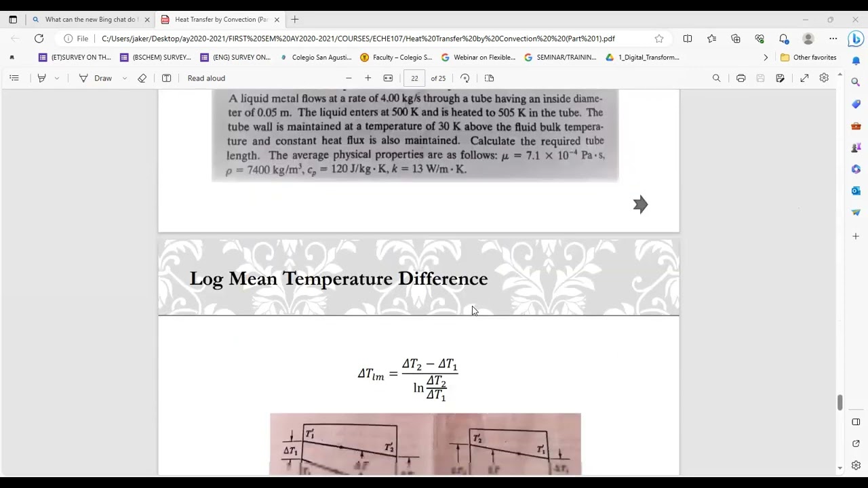The width and height of the screenshot is (868, 488).
Task: Open the tab actions menu icon
Action: [13, 20]
